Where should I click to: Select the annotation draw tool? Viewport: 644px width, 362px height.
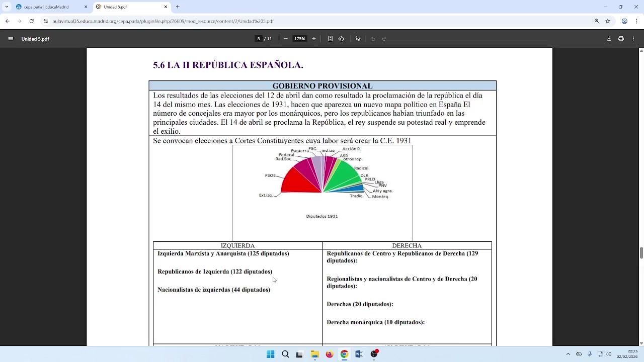click(x=358, y=39)
